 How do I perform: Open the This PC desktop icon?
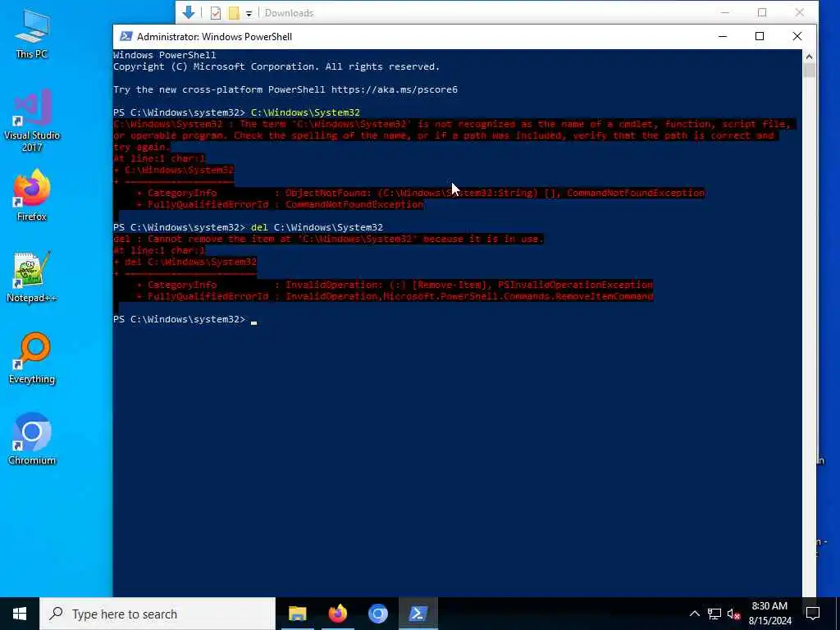[x=32, y=33]
